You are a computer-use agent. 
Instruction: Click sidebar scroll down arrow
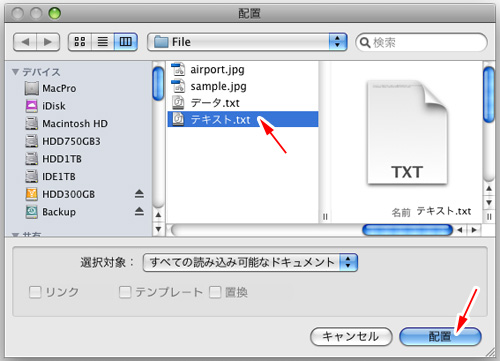tap(158, 229)
